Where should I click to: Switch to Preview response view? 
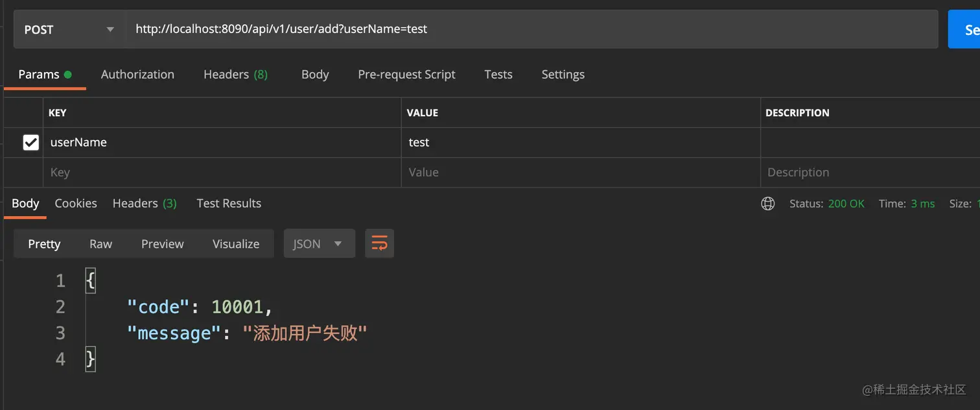pos(163,244)
